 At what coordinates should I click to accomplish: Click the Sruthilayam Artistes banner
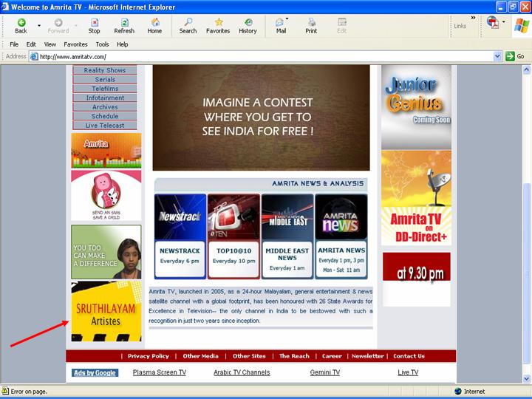coord(106,311)
